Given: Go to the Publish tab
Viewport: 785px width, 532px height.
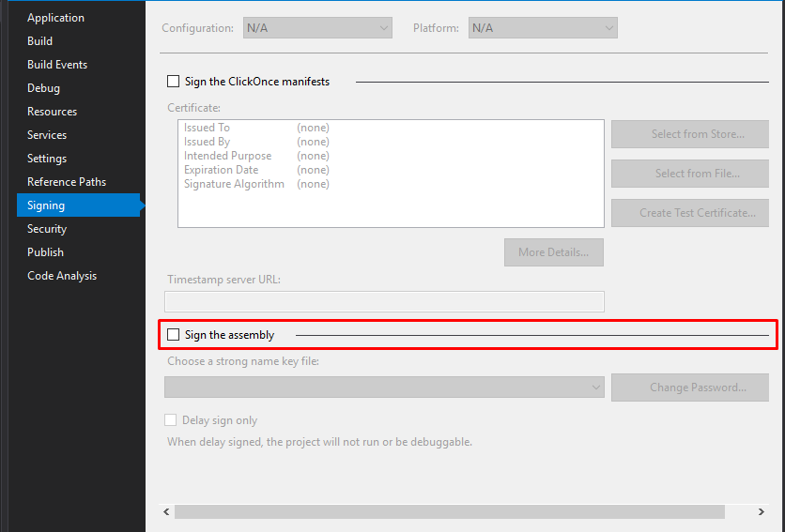Looking at the screenshot, I should 45,252.
